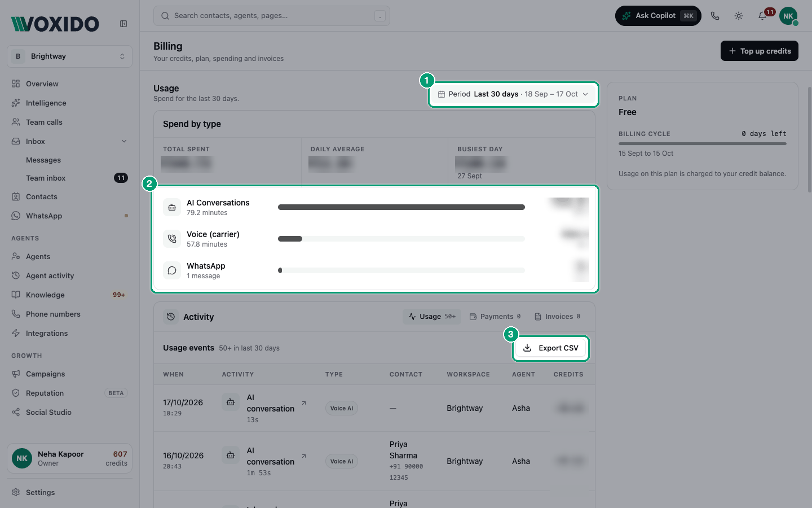Focus the search contacts, agents, pages field

click(x=272, y=16)
